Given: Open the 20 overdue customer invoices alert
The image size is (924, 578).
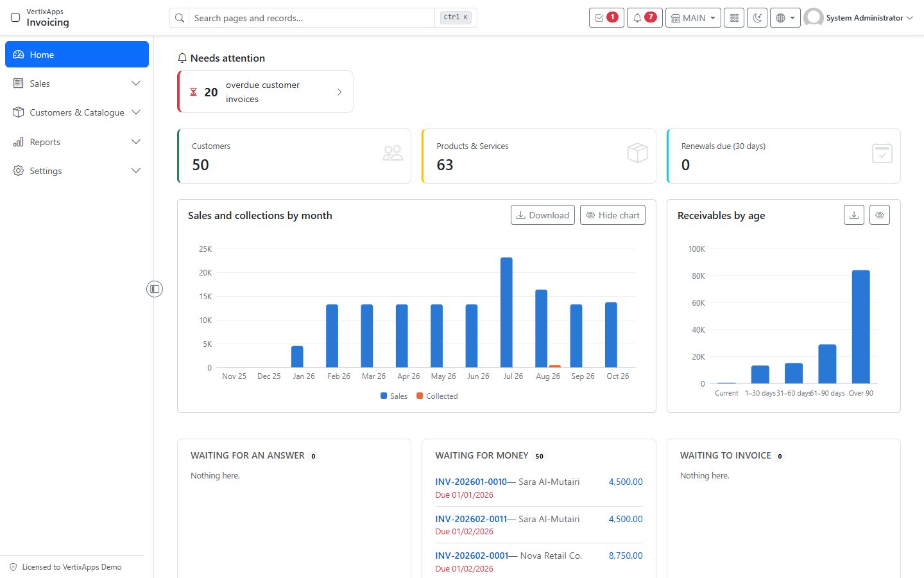Looking at the screenshot, I should 266,92.
